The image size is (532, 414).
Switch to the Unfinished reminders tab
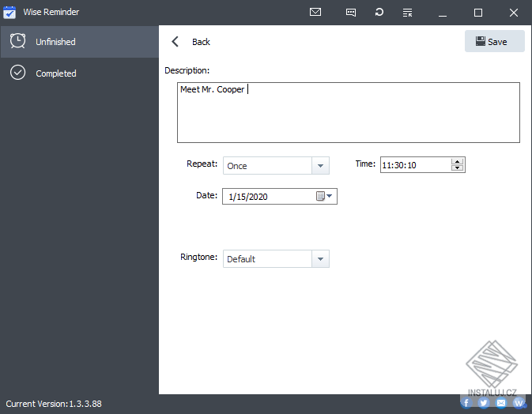pyautogui.click(x=79, y=42)
